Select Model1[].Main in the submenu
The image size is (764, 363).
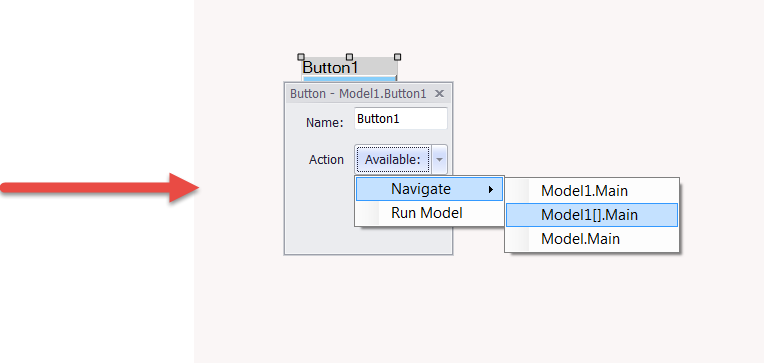tap(592, 215)
